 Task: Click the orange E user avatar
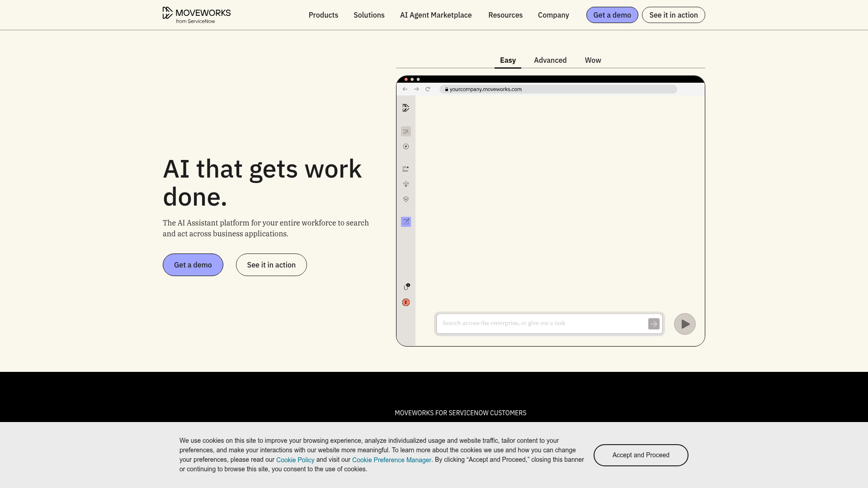click(406, 302)
